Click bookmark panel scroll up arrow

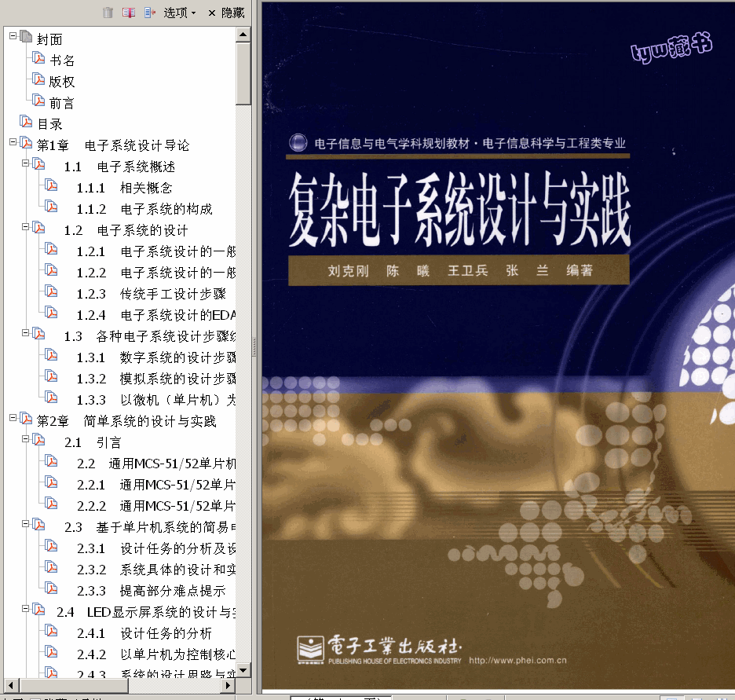coord(243,35)
